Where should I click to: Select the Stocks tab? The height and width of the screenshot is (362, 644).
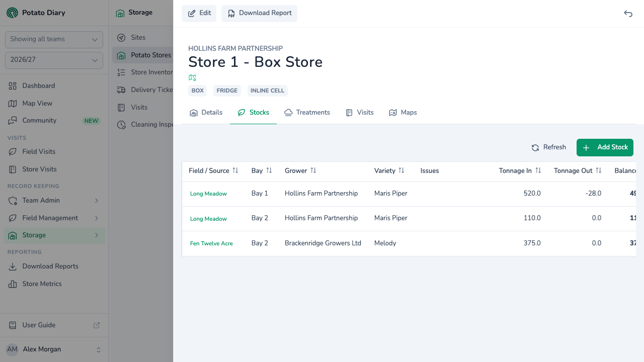click(x=254, y=113)
